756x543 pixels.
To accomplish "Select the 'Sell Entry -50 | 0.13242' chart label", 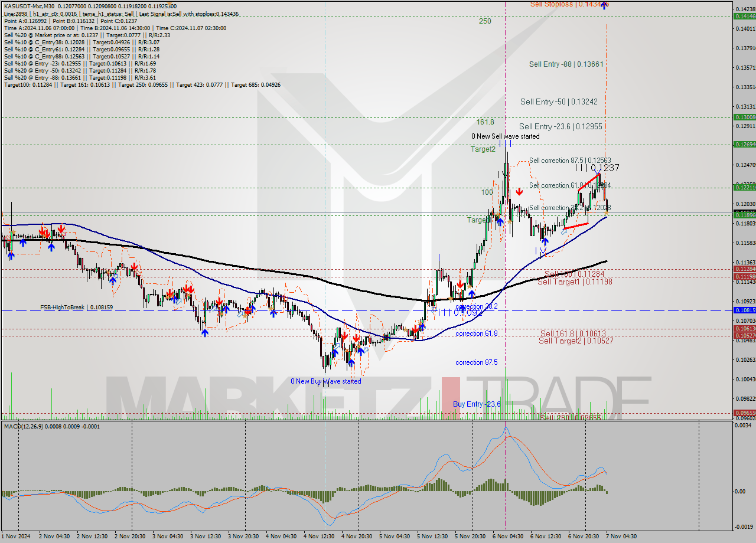I will pyautogui.click(x=559, y=102).
